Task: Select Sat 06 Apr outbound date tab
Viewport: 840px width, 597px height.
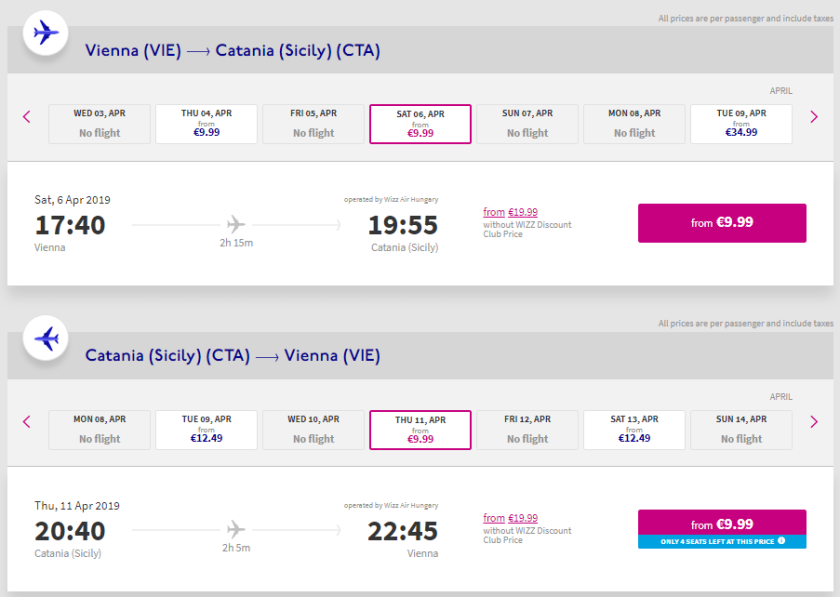Action: [x=420, y=124]
